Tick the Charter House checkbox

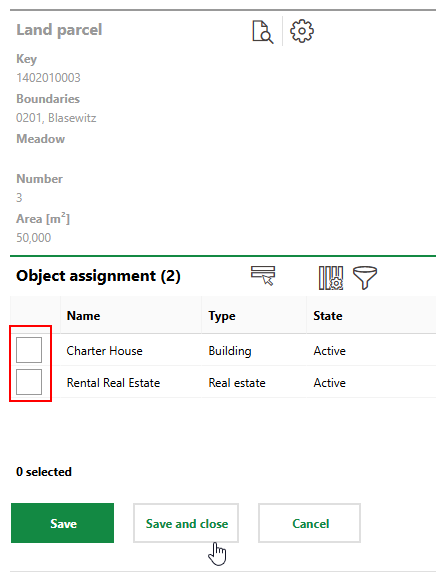click(29, 350)
